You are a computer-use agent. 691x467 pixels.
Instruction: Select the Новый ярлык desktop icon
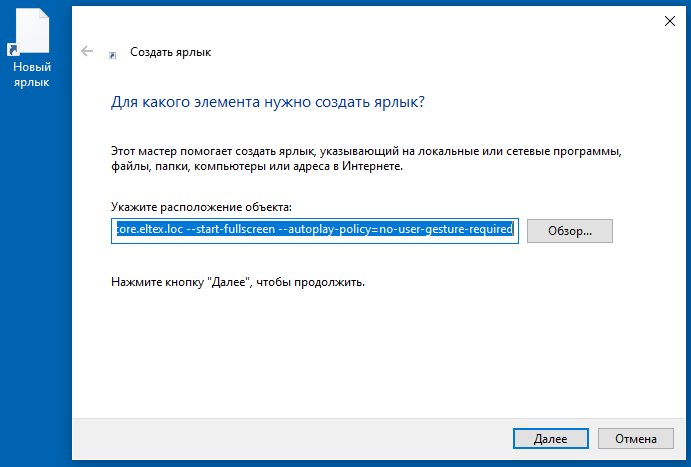(31, 32)
